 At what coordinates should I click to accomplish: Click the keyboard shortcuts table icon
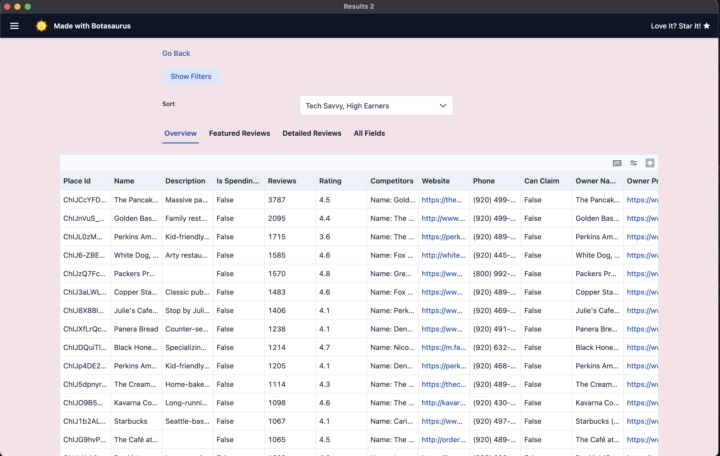617,163
